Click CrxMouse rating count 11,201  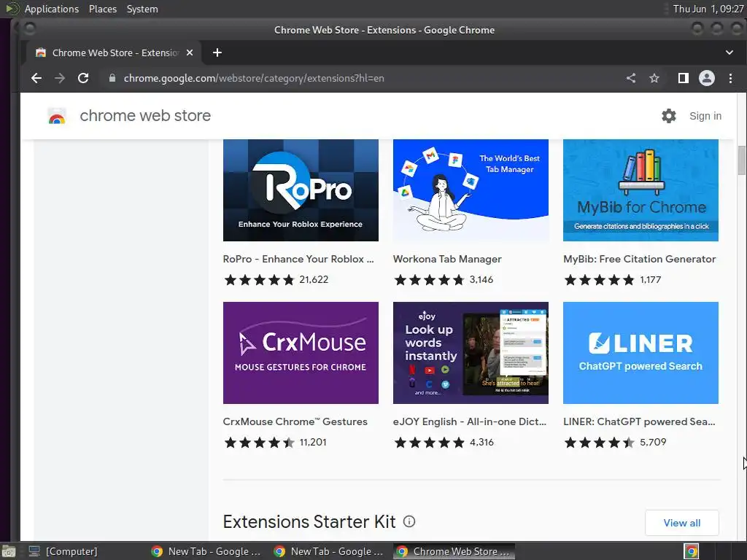312,442
